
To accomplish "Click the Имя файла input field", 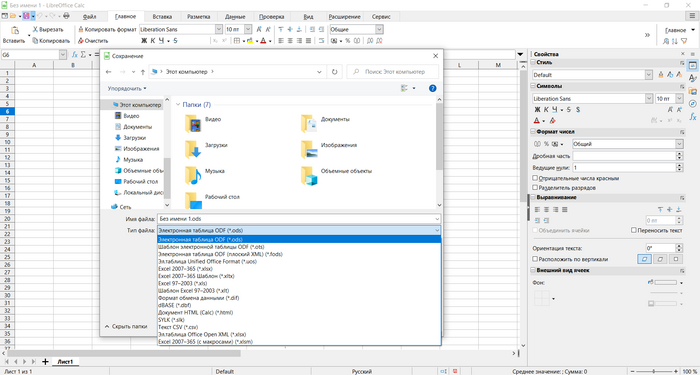I will point(299,219).
